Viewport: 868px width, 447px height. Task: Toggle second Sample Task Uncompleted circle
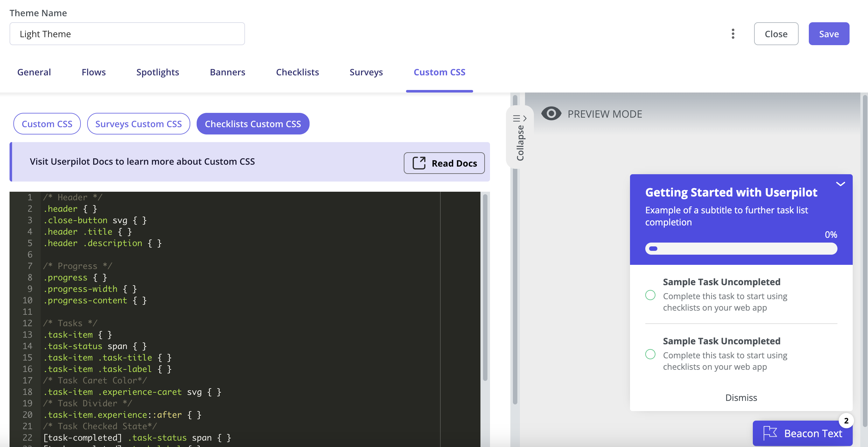650,354
